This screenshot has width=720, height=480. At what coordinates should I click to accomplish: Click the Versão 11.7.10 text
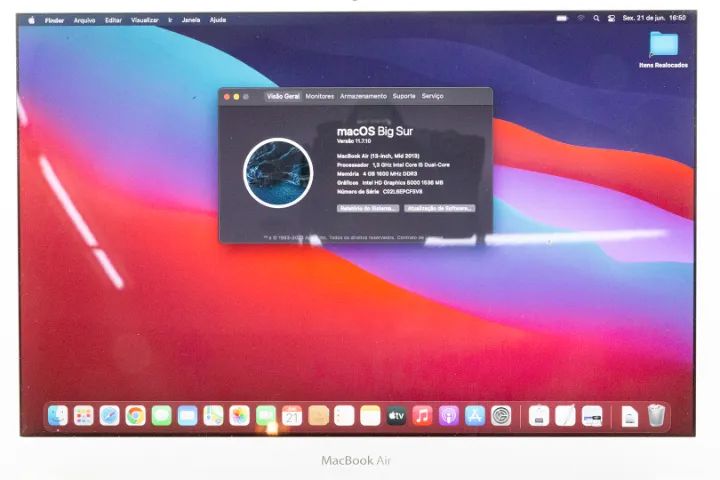(354, 141)
